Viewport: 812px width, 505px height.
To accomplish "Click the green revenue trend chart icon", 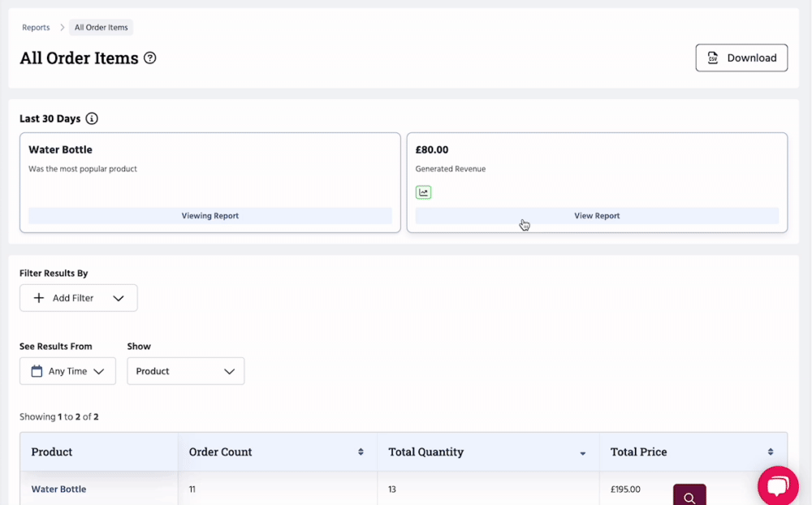I will pos(423,192).
